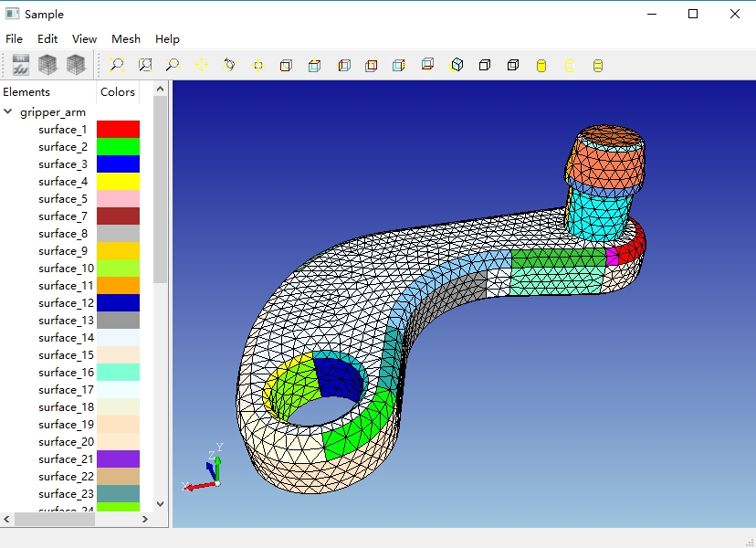Click the STL import toolbar icon
This screenshot has height=548, width=756.
coord(20,65)
